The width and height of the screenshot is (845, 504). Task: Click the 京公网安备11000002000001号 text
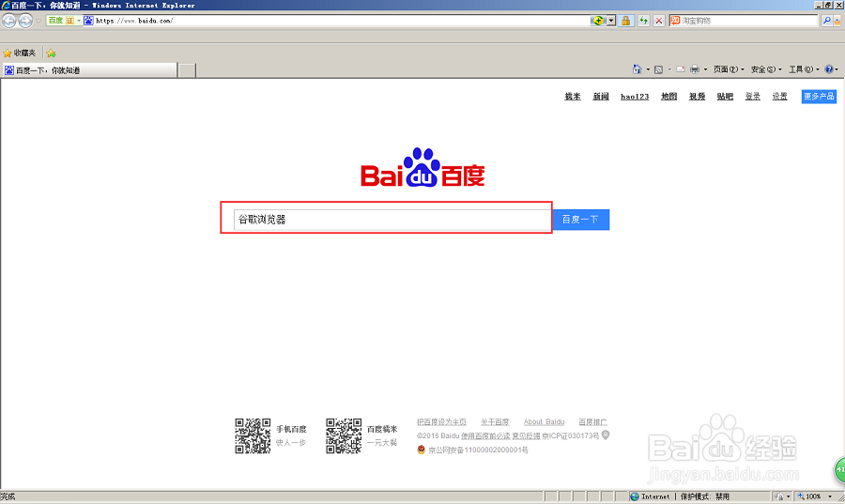[478, 450]
